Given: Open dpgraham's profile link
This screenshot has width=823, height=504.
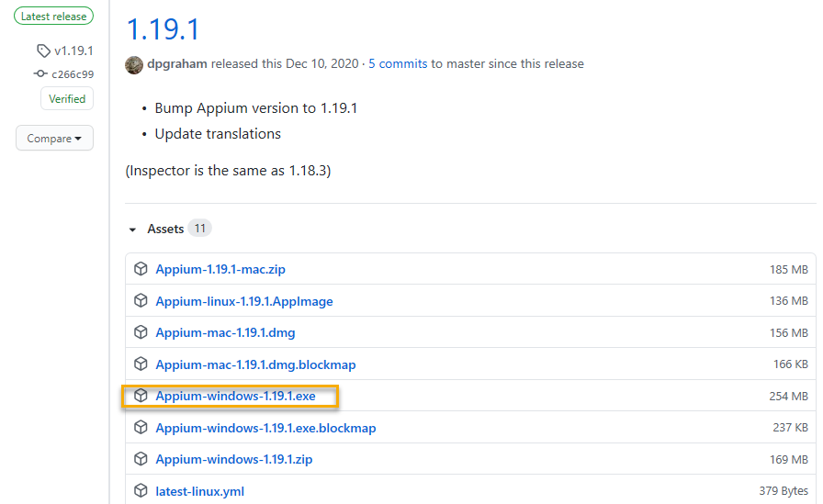Looking at the screenshot, I should (x=177, y=64).
